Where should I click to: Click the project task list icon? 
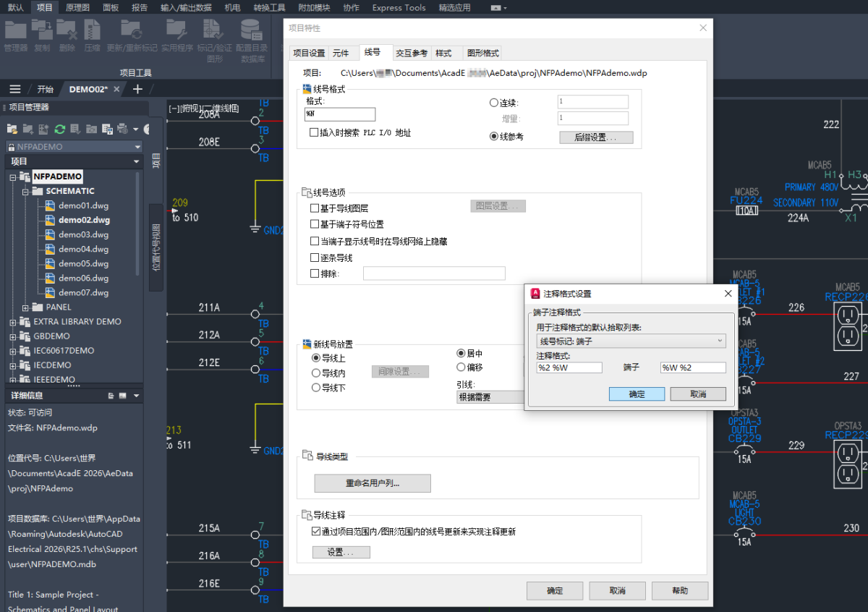tap(75, 129)
